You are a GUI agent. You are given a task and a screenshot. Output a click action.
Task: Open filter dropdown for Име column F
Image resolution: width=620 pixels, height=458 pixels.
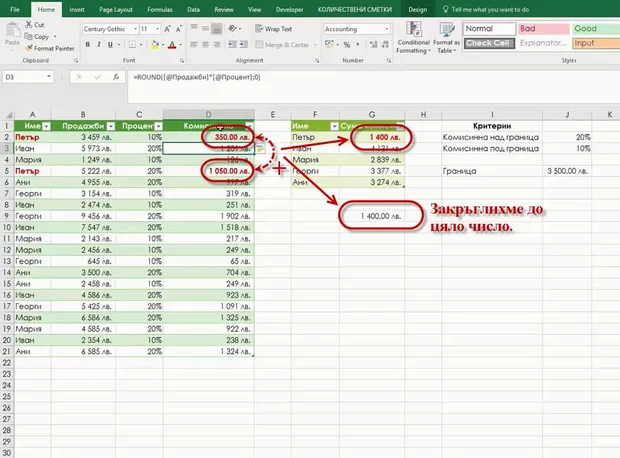(335, 126)
